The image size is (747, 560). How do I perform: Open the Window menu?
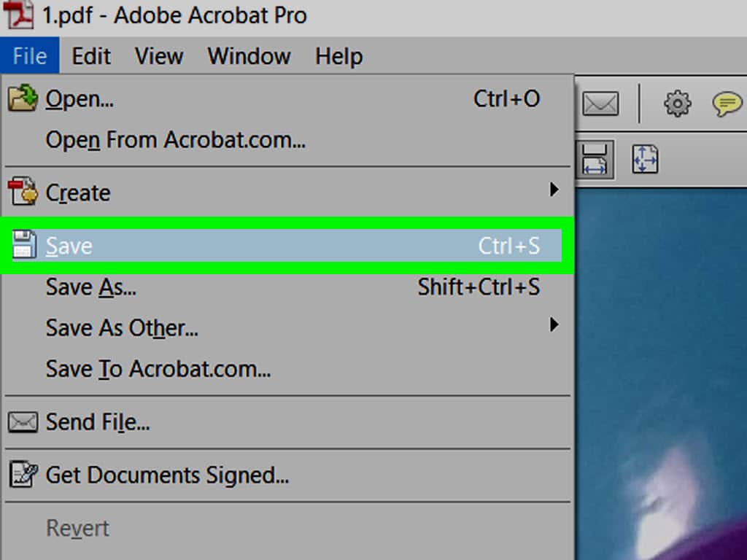pyautogui.click(x=249, y=56)
